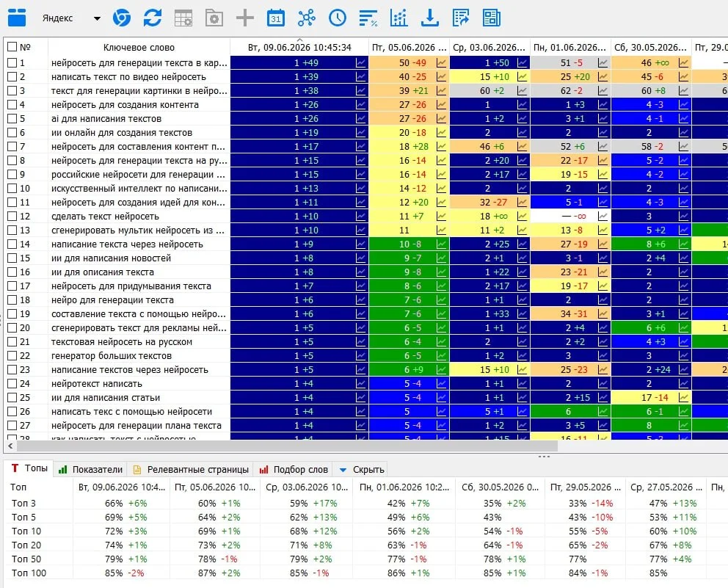Click the clock schedule icon
The height and width of the screenshot is (588, 728).
[338, 18]
